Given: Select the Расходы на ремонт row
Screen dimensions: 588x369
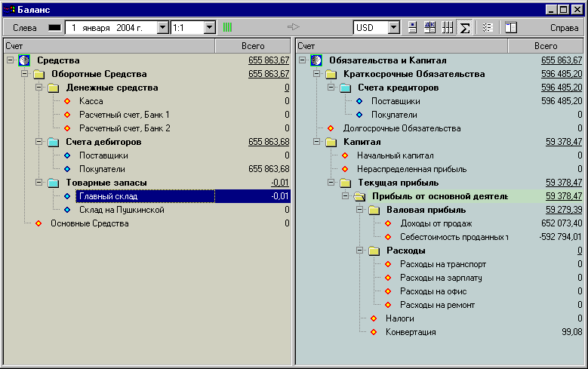Looking at the screenshot, I should [437, 305].
